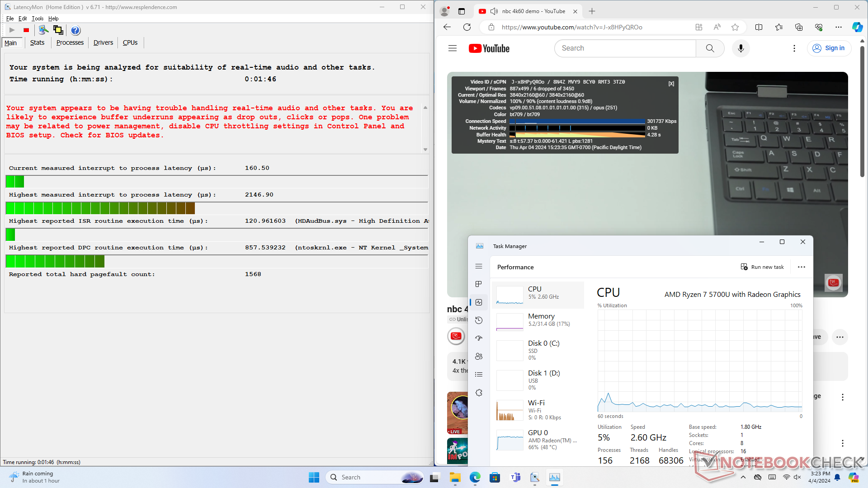
Task: Click the LatencyMon help question mark icon
Action: (x=75, y=30)
